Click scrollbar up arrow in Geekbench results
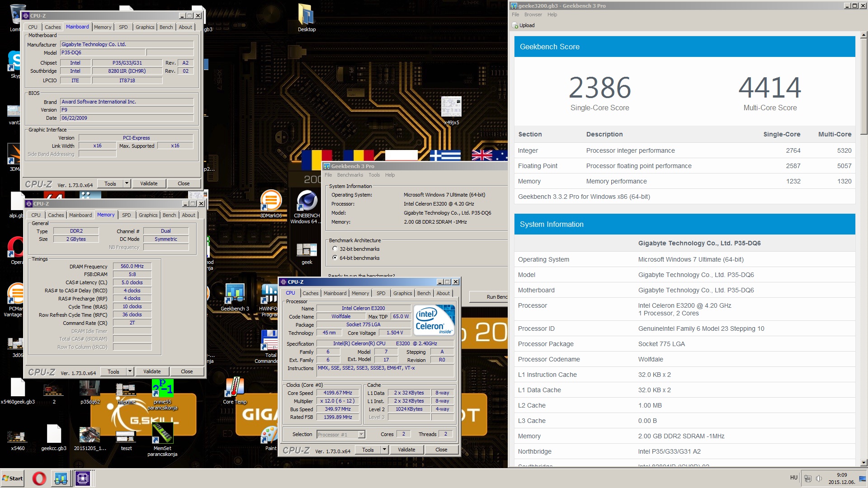Screen dimensions: 868x488 (863, 35)
